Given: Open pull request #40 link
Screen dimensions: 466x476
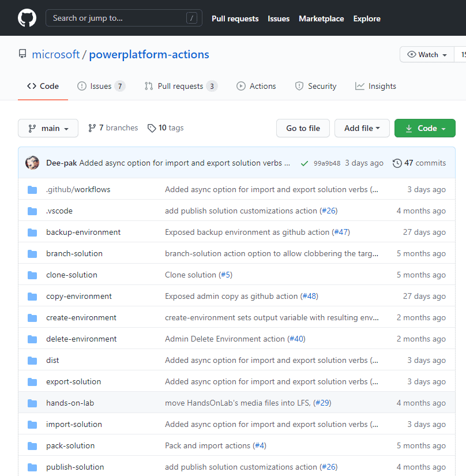Looking at the screenshot, I should [x=296, y=339].
